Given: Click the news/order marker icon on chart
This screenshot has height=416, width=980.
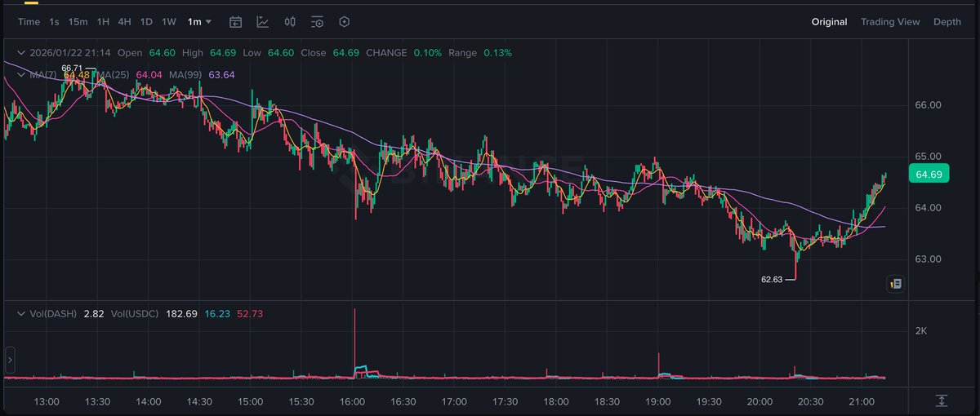Looking at the screenshot, I should coord(896,284).
